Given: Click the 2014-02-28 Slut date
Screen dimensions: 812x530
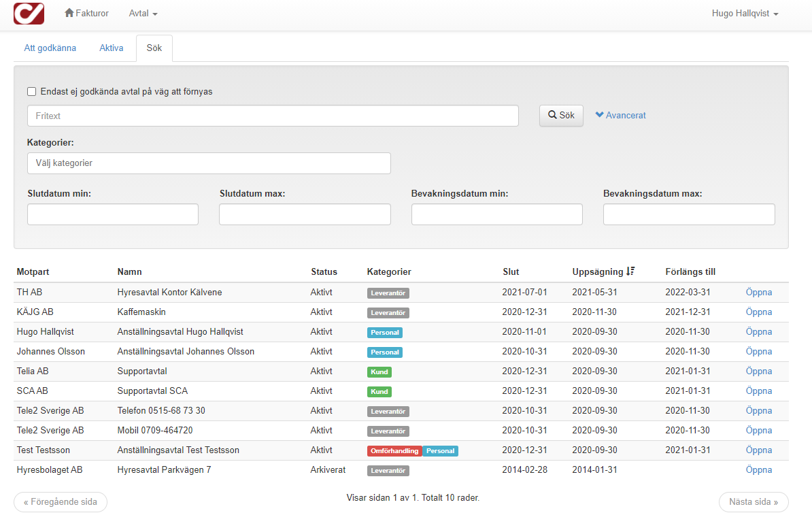Looking at the screenshot, I should (x=524, y=470).
